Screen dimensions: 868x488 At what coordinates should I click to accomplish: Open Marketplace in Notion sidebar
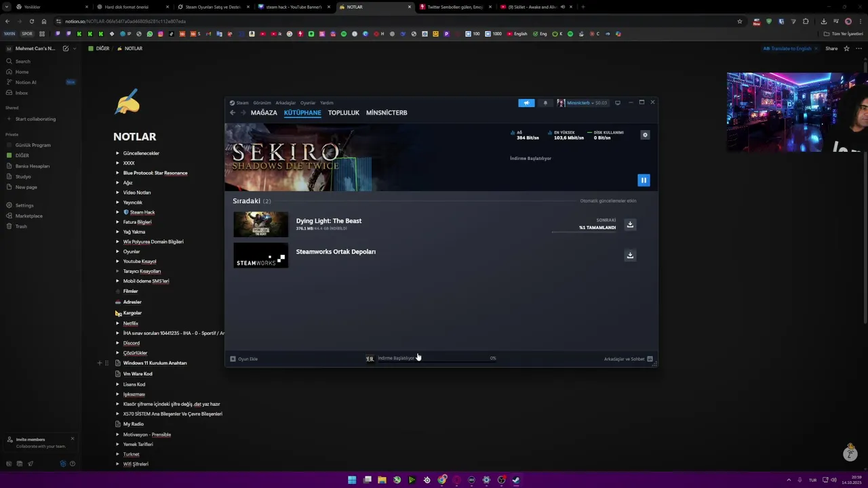[41, 216]
